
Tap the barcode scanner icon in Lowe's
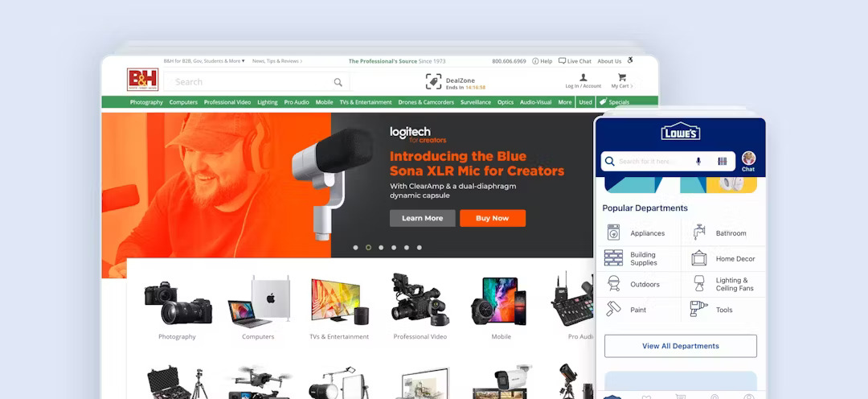coord(722,161)
